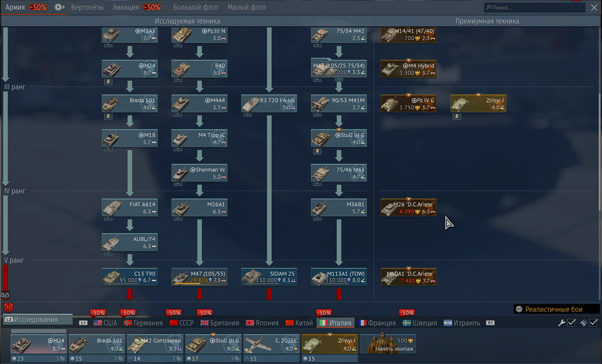This screenshot has height=364, width=602.
Task: Select the premium Pz.IV G tank
Action: [x=409, y=104]
